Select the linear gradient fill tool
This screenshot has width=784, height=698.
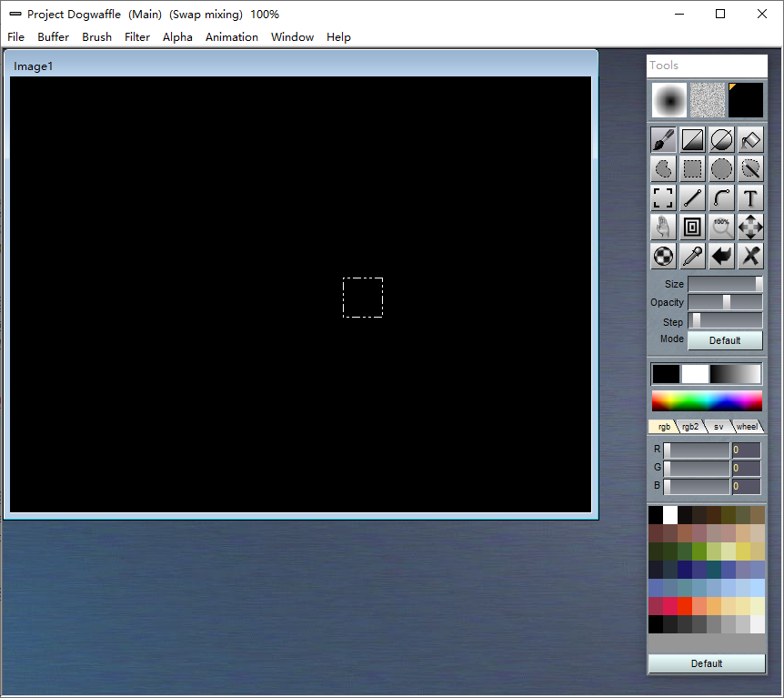[692, 139]
